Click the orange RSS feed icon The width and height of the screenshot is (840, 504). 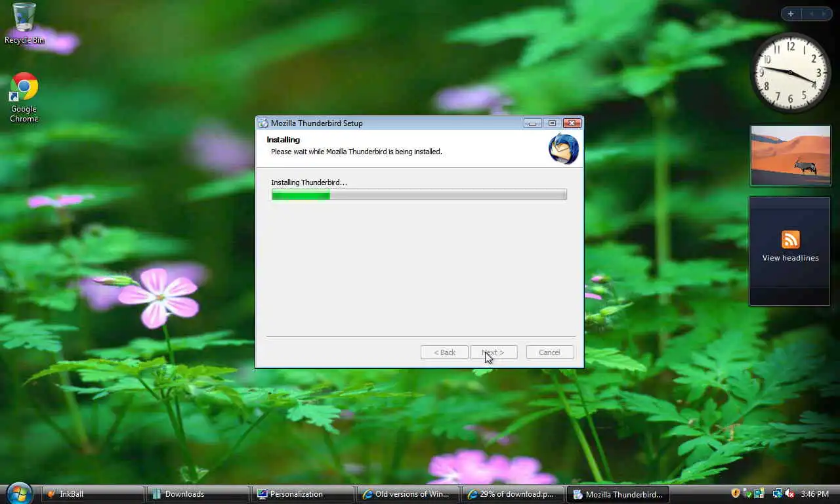[x=790, y=240]
